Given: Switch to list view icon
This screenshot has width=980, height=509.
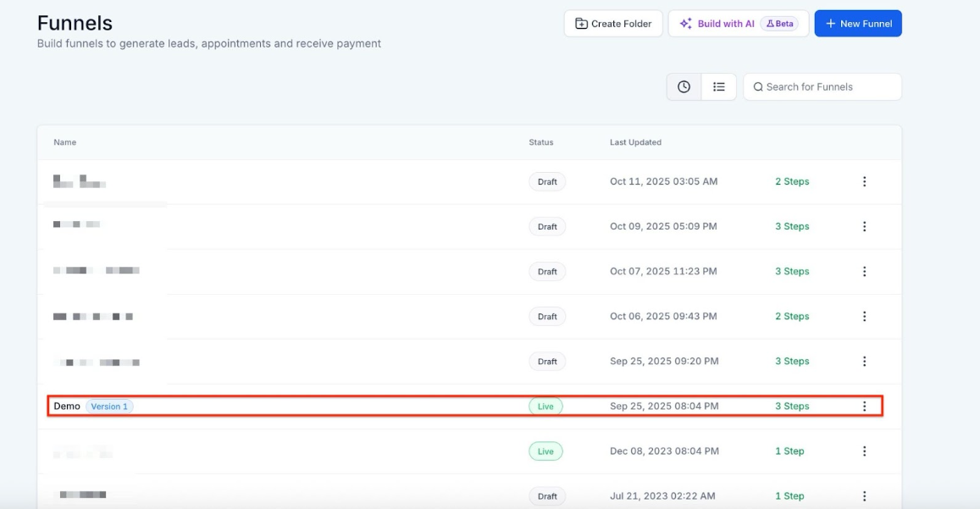Looking at the screenshot, I should pos(718,86).
